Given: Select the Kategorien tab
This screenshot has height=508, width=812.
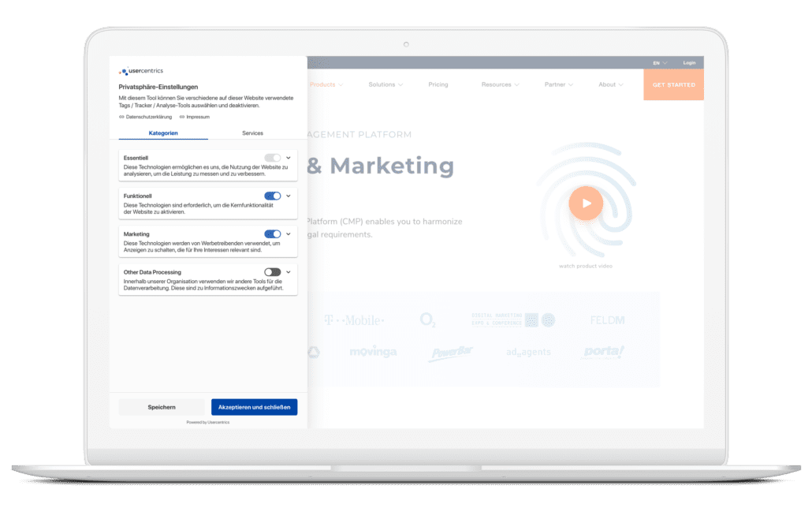Looking at the screenshot, I should click(x=163, y=133).
